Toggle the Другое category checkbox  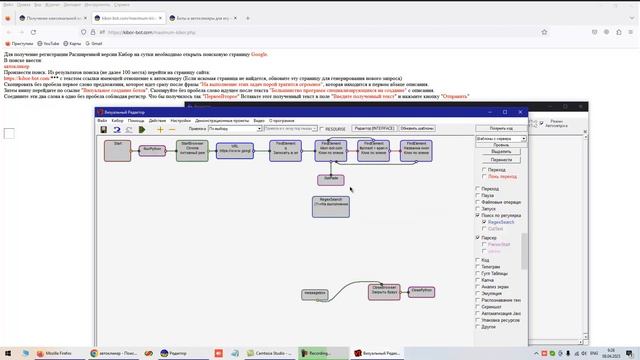478,327
